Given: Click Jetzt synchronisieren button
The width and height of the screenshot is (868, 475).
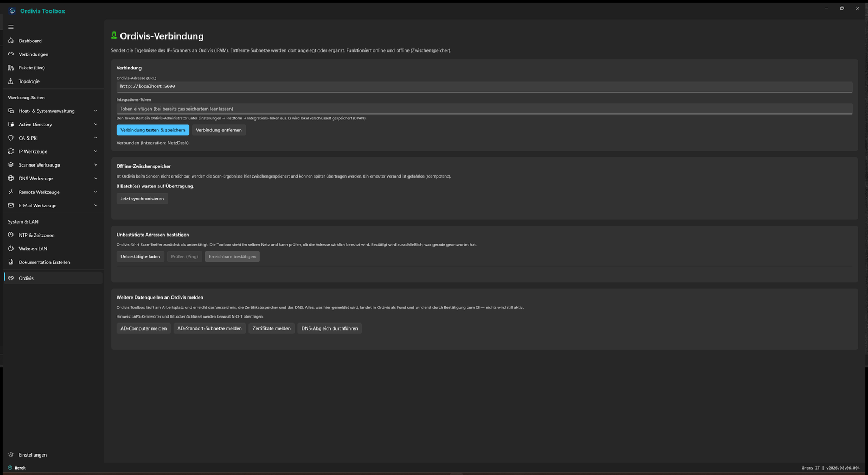Looking at the screenshot, I should [x=142, y=199].
